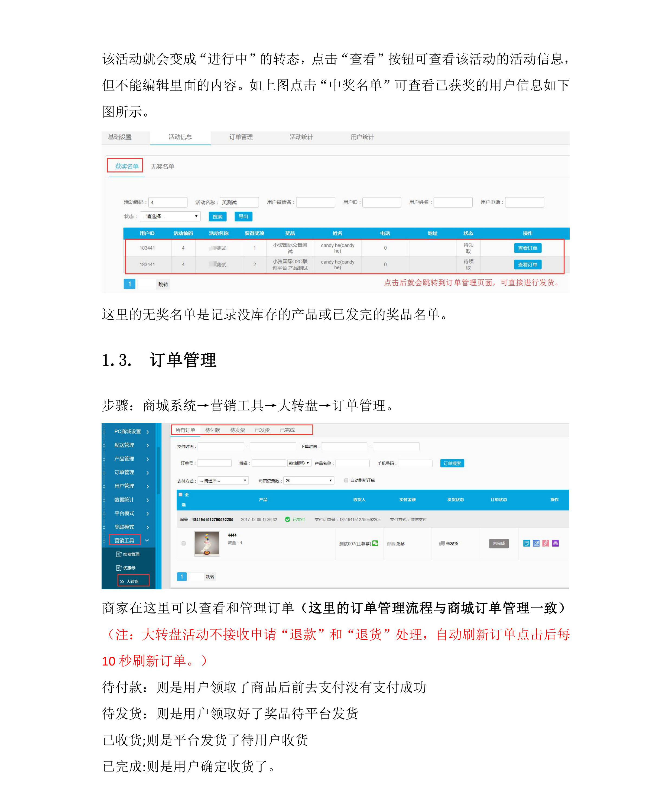672x785 pixels.
Task: Switch to the 用户统计 tab
Action: pos(362,137)
